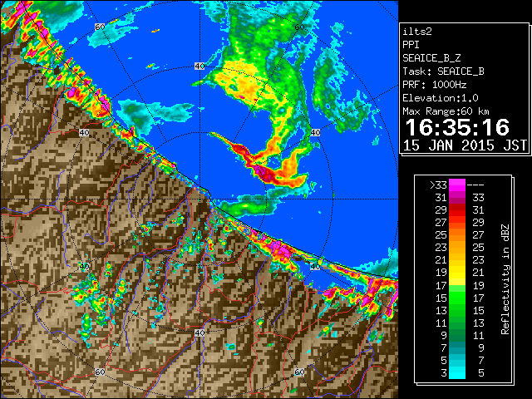Click the magenta top swatch of the color scale

point(457,185)
